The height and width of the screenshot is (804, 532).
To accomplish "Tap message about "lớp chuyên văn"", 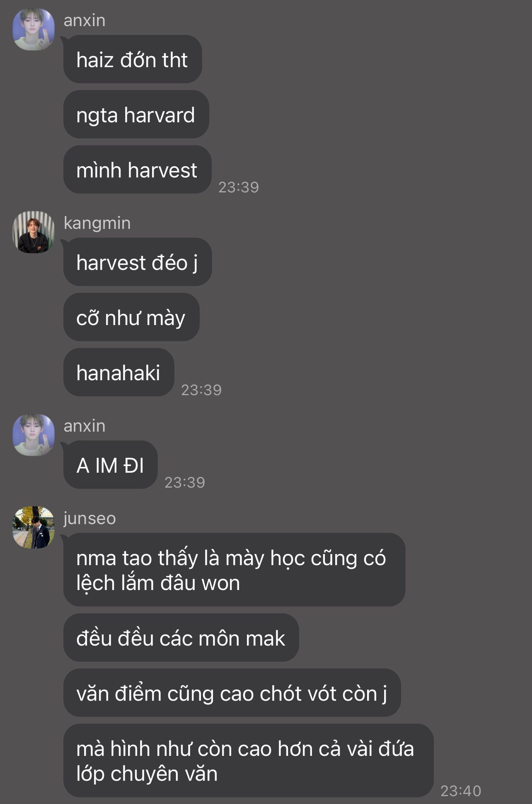I will coord(249,760).
